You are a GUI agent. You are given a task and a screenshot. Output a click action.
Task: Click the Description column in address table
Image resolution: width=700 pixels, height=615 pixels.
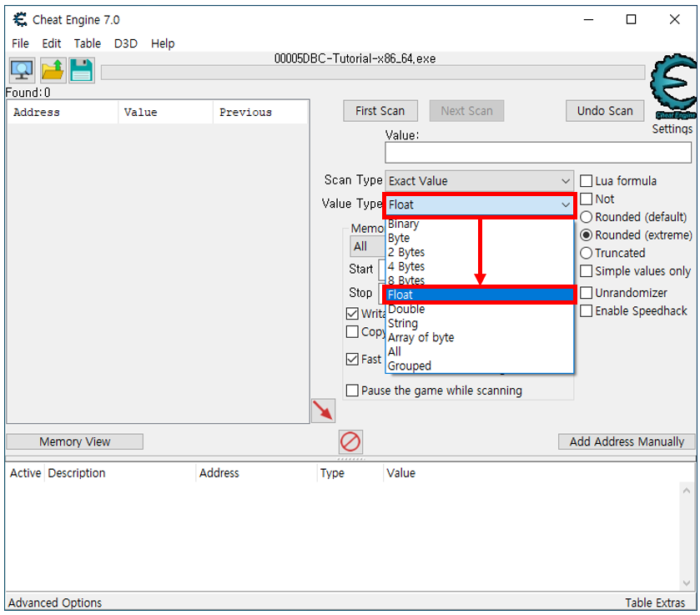[x=119, y=473]
